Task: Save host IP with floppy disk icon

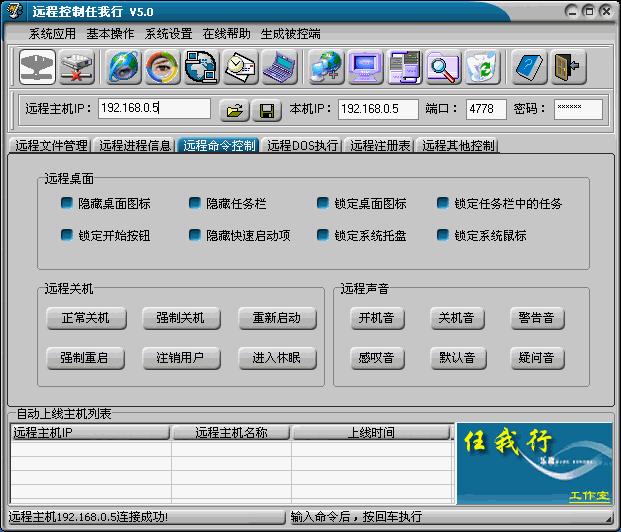Action: click(x=267, y=109)
